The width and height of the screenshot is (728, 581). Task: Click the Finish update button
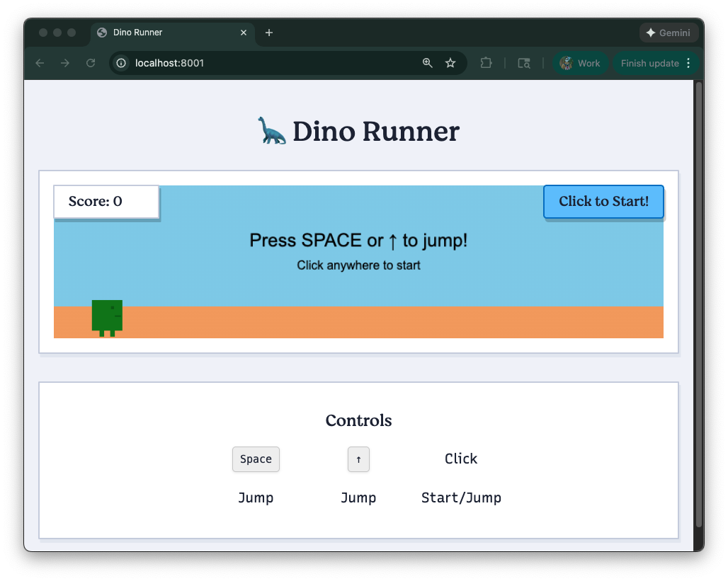click(649, 63)
